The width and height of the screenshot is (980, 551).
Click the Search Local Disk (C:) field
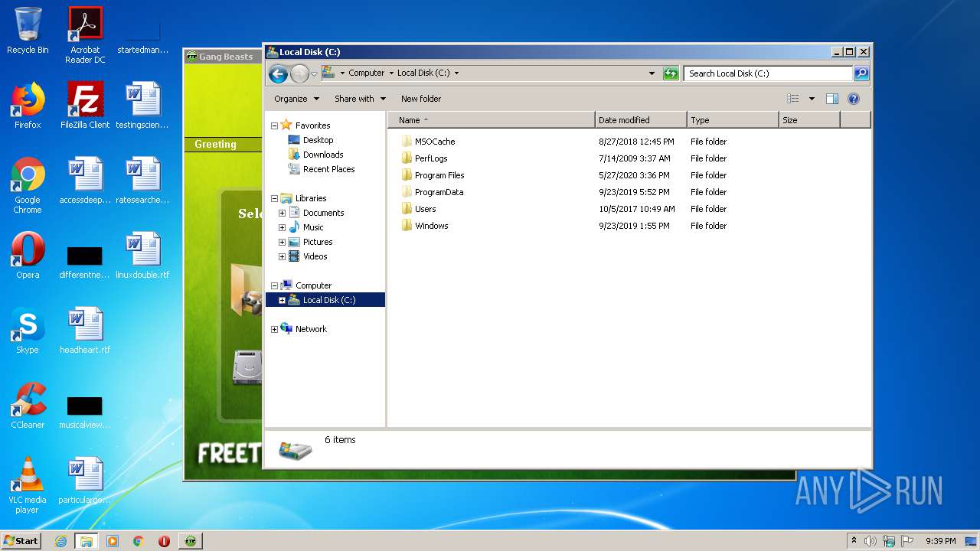[767, 73]
